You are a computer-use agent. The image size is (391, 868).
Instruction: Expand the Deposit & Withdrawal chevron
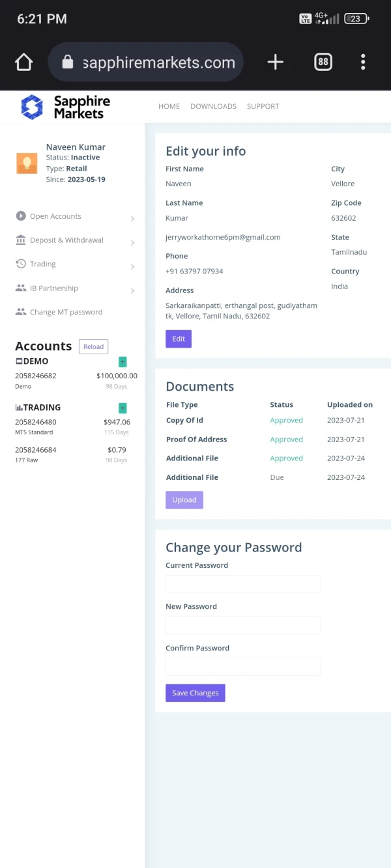(x=132, y=243)
